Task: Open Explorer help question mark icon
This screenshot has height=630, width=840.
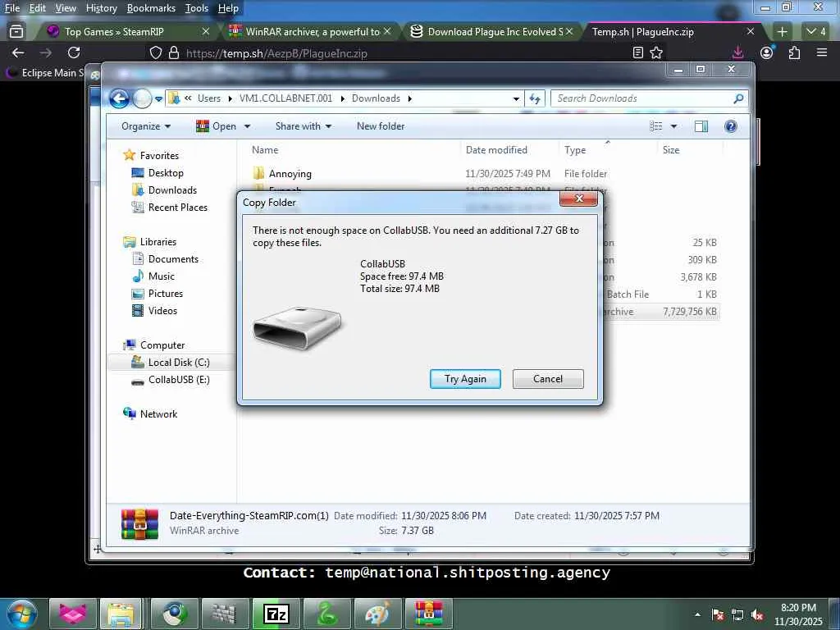Action: coord(730,126)
